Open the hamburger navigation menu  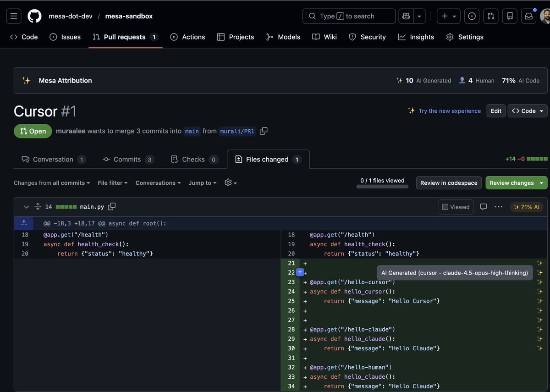pos(14,16)
